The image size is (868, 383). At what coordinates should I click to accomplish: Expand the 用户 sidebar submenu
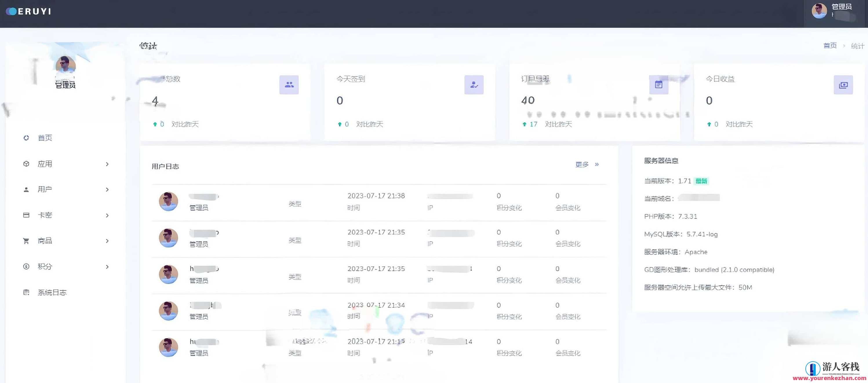point(107,190)
